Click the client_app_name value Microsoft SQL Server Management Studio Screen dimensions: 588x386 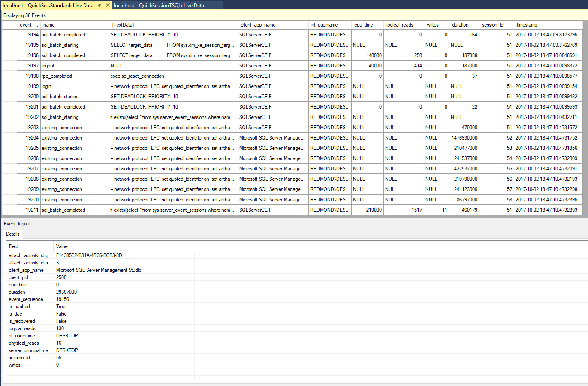98,270
